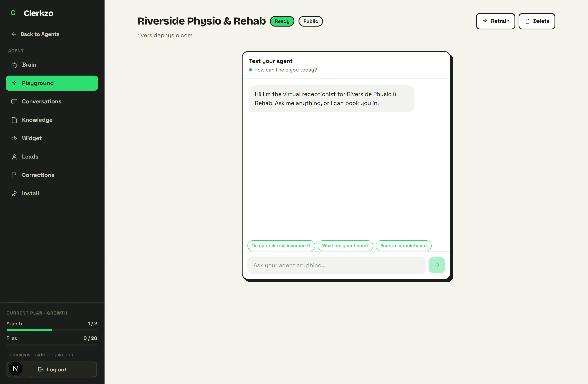The width and height of the screenshot is (588, 384).
Task: Open the Brain section
Action: 52,65
